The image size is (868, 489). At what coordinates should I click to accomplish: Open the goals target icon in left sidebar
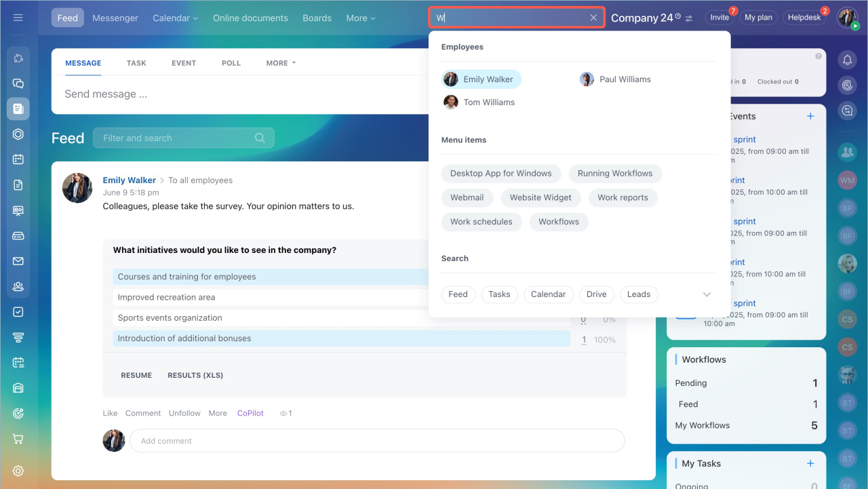click(18, 414)
